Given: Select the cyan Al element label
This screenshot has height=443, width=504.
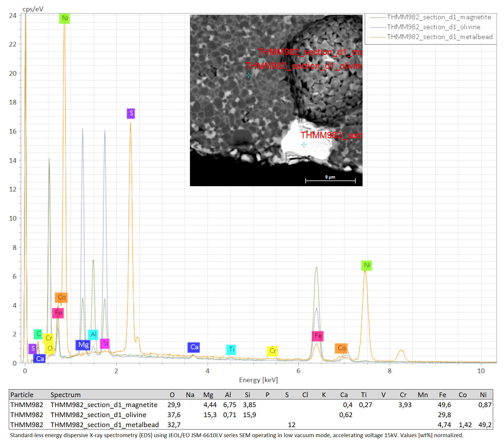Looking at the screenshot, I should click(x=93, y=334).
